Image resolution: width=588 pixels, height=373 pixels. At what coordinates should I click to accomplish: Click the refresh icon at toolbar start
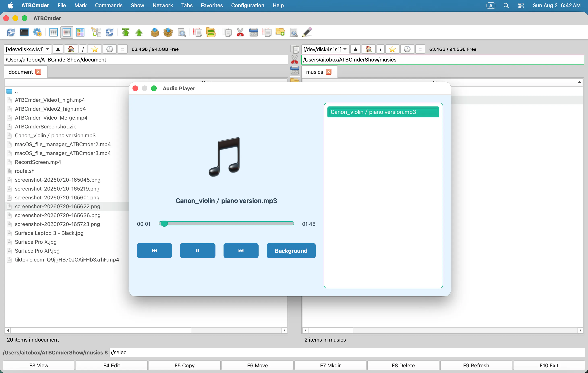[x=11, y=32]
